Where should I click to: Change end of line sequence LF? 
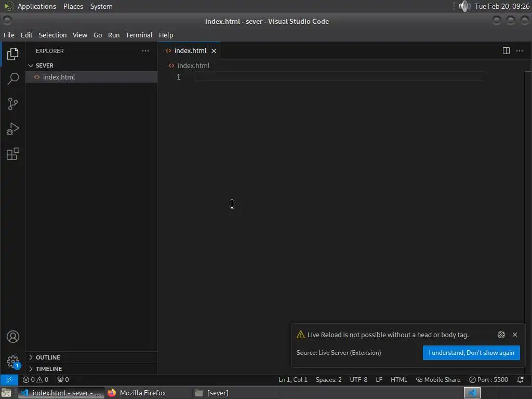(x=379, y=380)
